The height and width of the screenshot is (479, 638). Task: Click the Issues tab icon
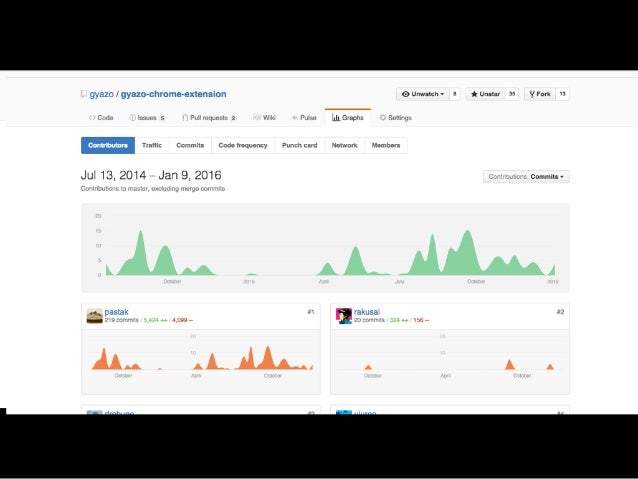click(132, 118)
